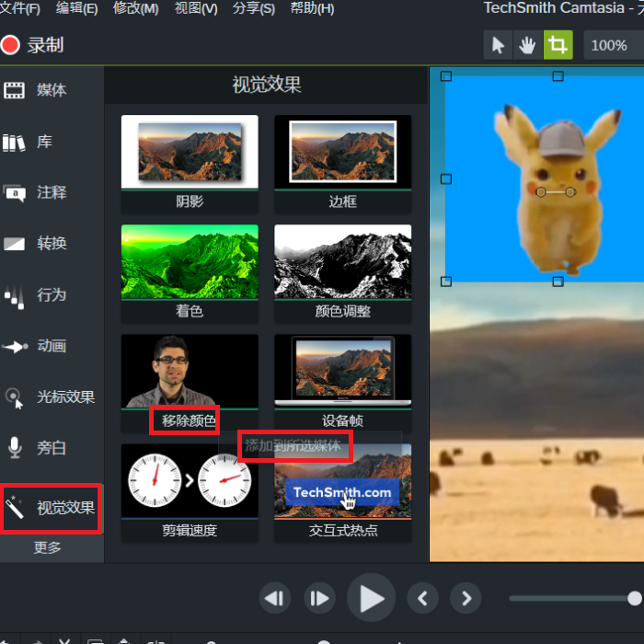
Task: Click the 着色 effect label
Action: coord(190,311)
